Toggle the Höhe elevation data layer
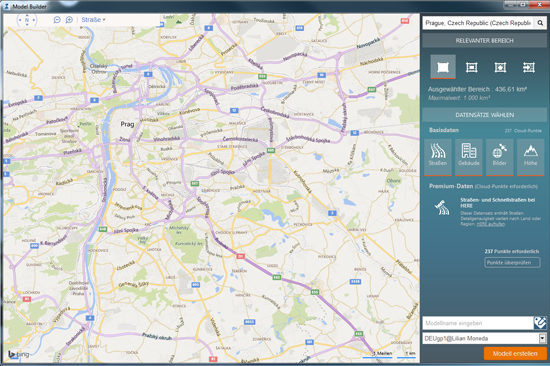The height and width of the screenshot is (366, 550). point(530,157)
